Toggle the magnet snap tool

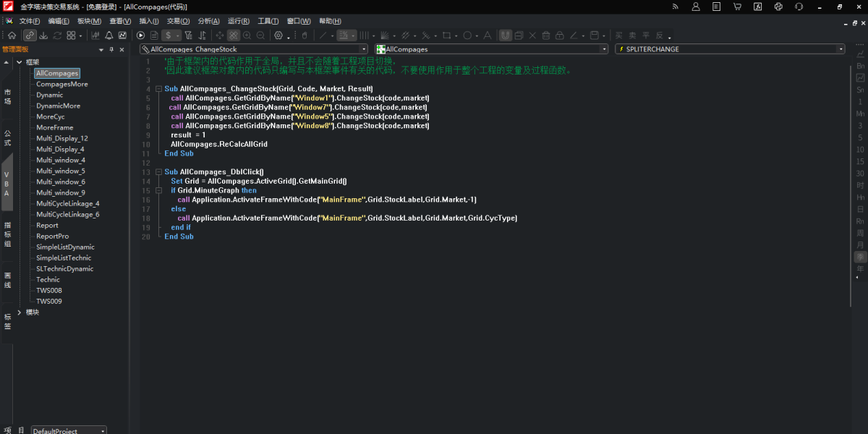pos(506,35)
